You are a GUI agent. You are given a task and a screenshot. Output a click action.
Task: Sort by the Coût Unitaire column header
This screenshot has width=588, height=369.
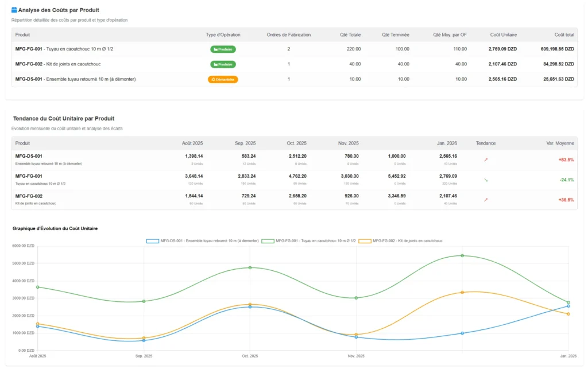(503, 34)
